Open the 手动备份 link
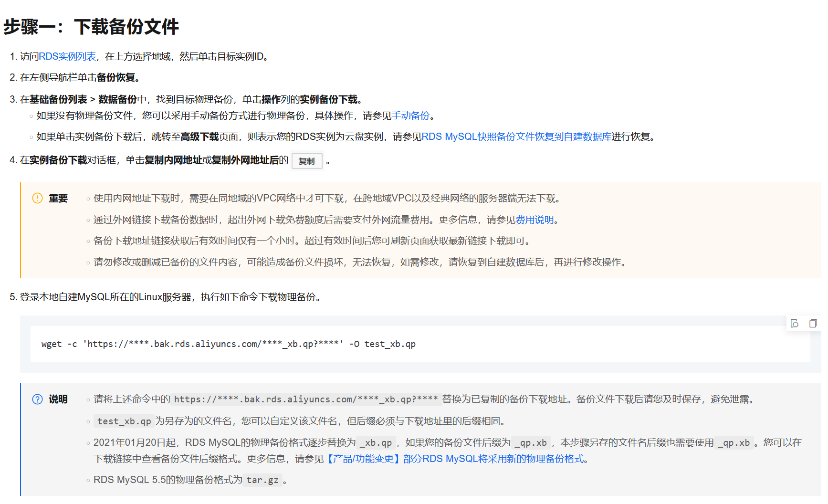This screenshot has height=504, width=828. 410,115
